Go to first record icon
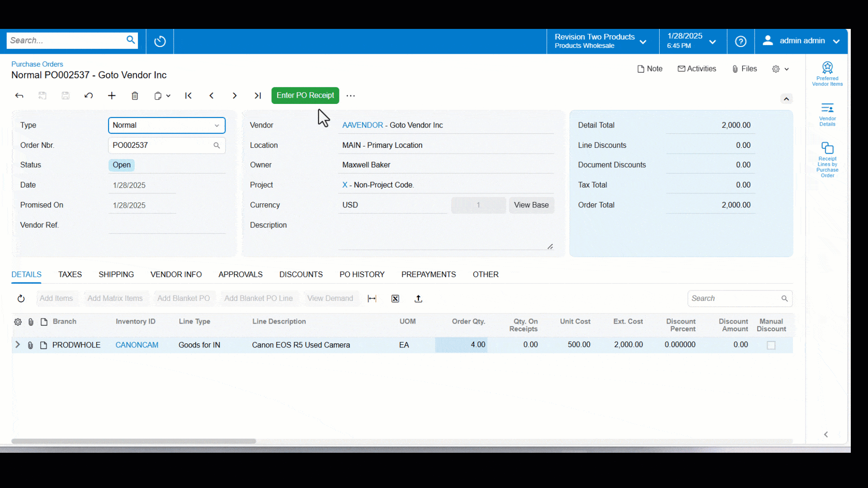 [189, 96]
